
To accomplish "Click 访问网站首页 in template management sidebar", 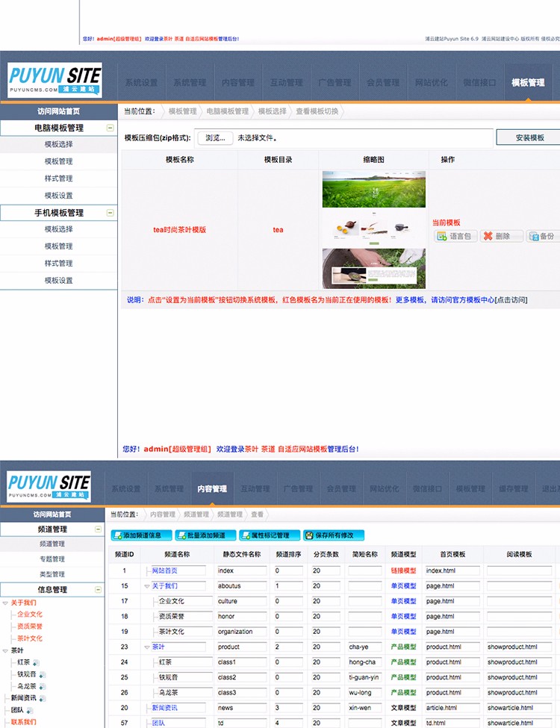I will coord(58,111).
